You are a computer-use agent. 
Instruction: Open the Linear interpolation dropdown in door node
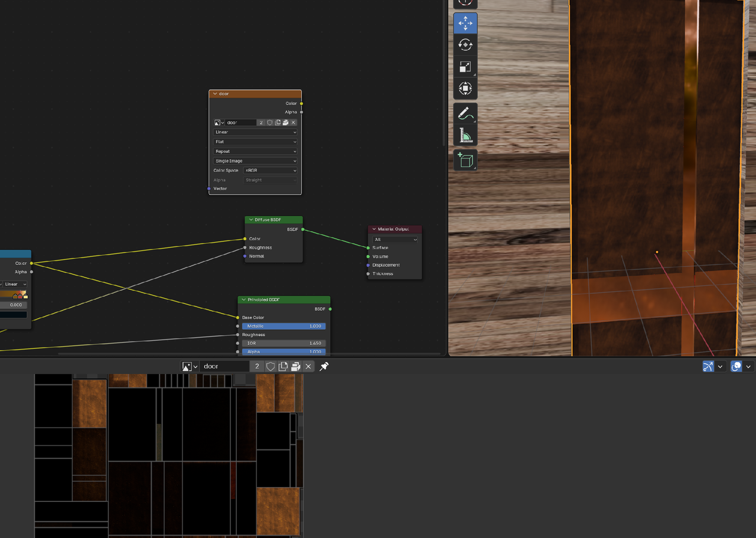point(255,132)
